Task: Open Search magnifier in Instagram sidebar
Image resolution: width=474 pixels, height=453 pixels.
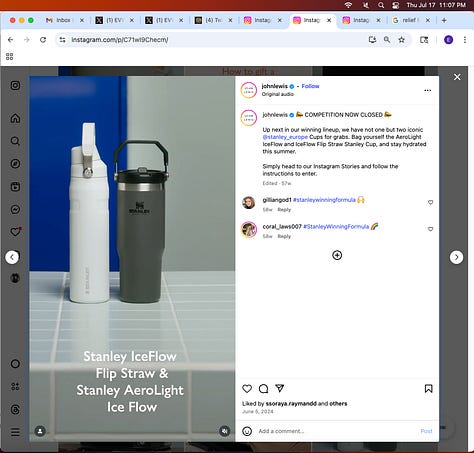Action: (15, 141)
